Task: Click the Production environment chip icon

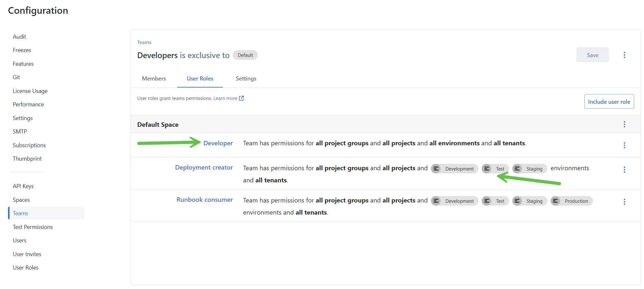Action: click(555, 201)
